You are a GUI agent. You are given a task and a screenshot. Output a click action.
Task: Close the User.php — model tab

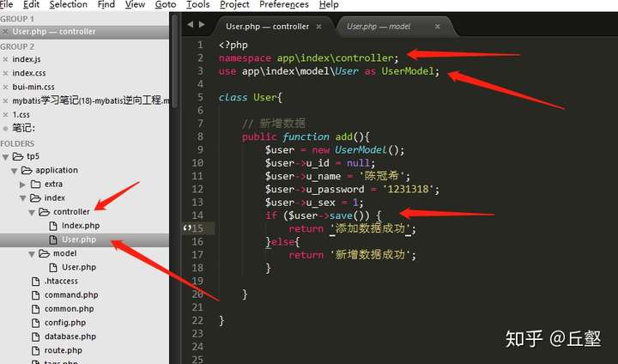437,27
